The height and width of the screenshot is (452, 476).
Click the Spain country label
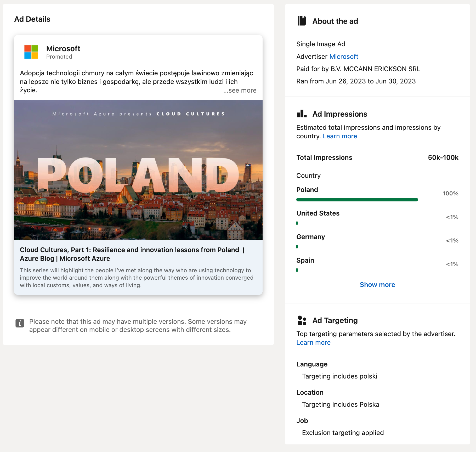305,261
